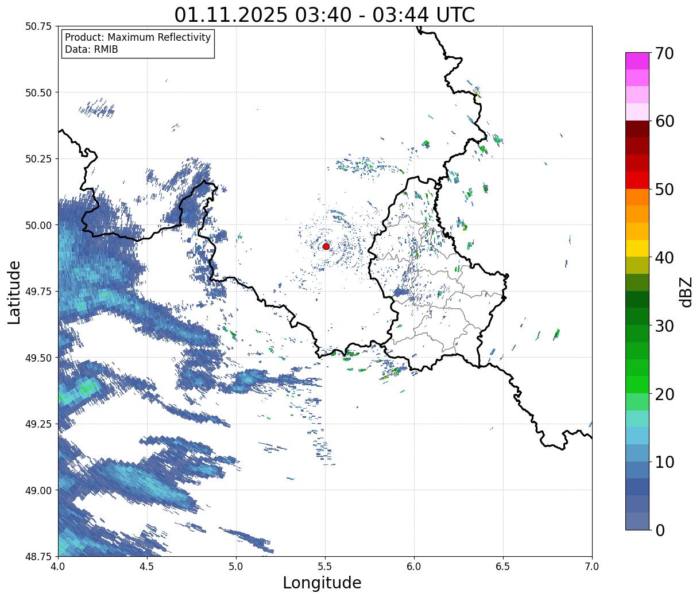Click the longitude tick label 6.5
700x597 pixels.
pyautogui.click(x=503, y=566)
